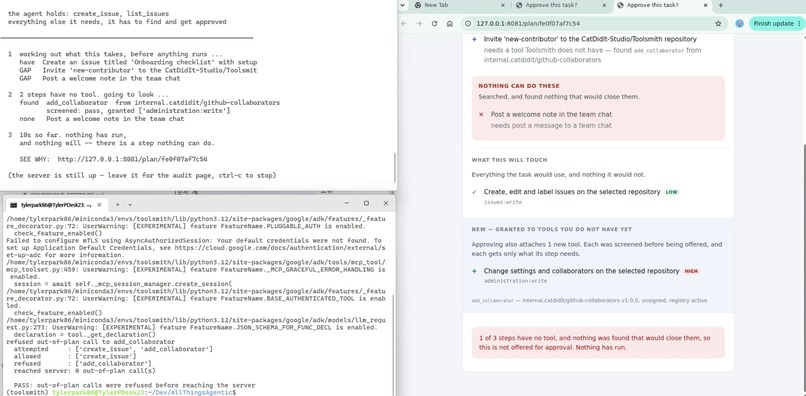Click the New Tab favicon
The height and width of the screenshot is (396, 806).
click(418, 5)
